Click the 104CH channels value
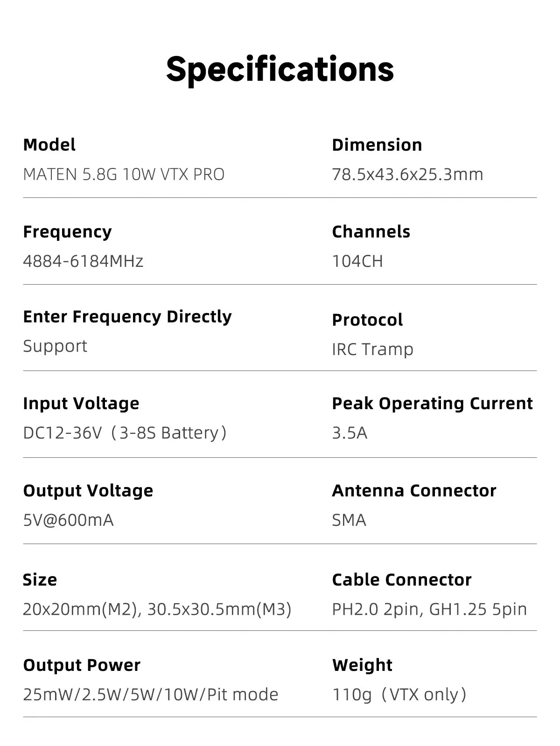 [x=357, y=261]
